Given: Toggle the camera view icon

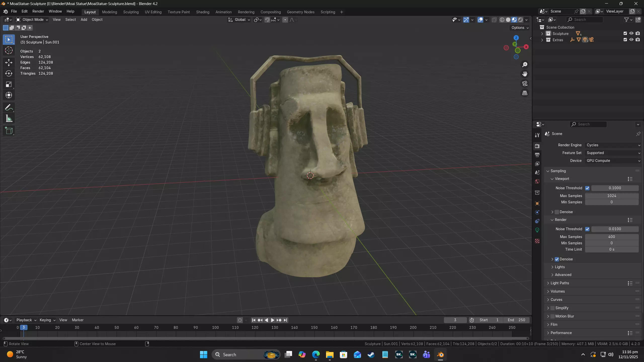Looking at the screenshot, I should pos(525,83).
